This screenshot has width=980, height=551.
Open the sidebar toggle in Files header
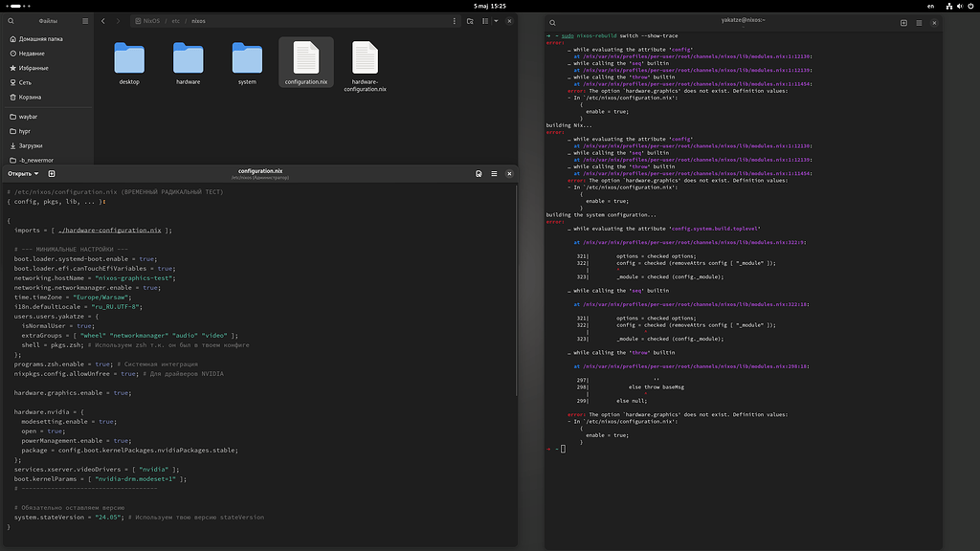tap(84, 20)
